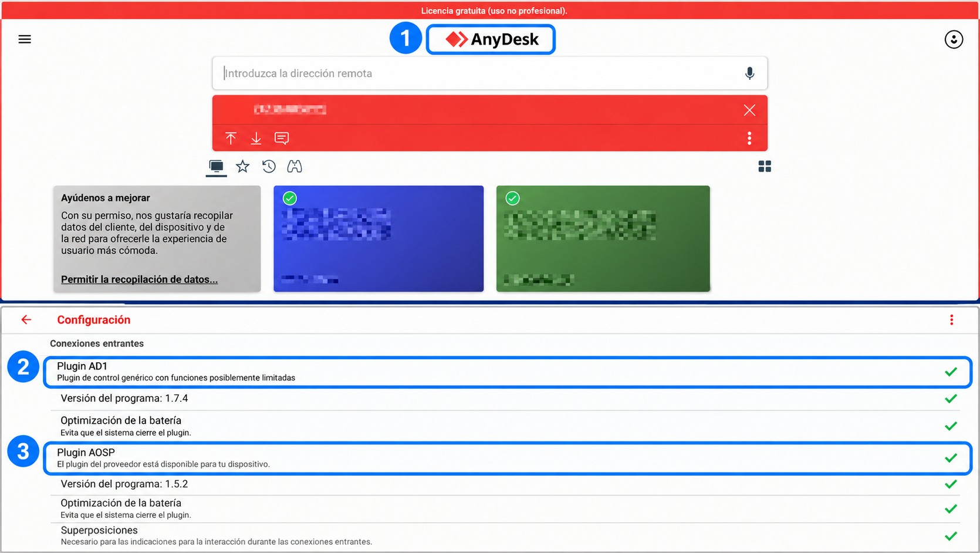Close the red session card
Image resolution: width=980 pixels, height=553 pixels.
749,110
